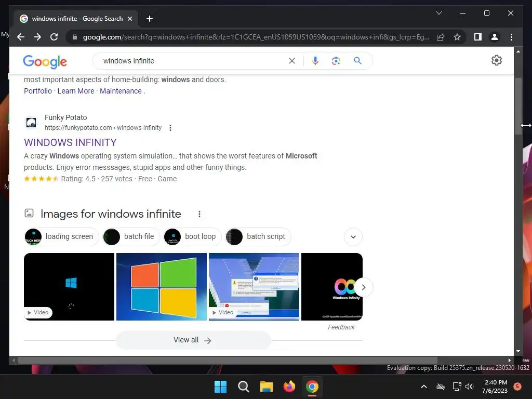Image resolution: width=532 pixels, height=399 pixels.
Task: Share this page from address bar
Action: pyautogui.click(x=441, y=37)
